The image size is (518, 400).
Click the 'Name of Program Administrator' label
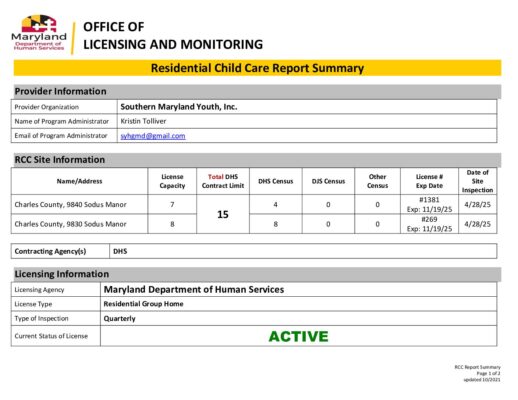(62, 121)
